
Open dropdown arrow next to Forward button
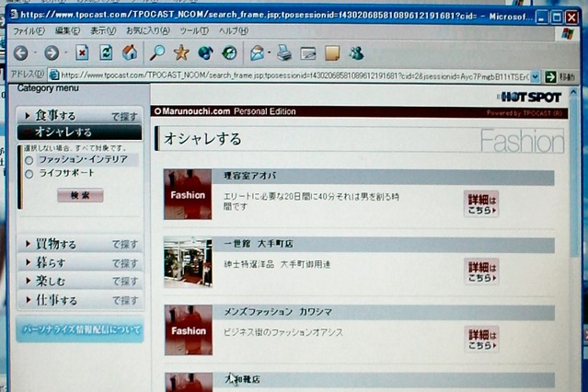pyautogui.click(x=66, y=53)
